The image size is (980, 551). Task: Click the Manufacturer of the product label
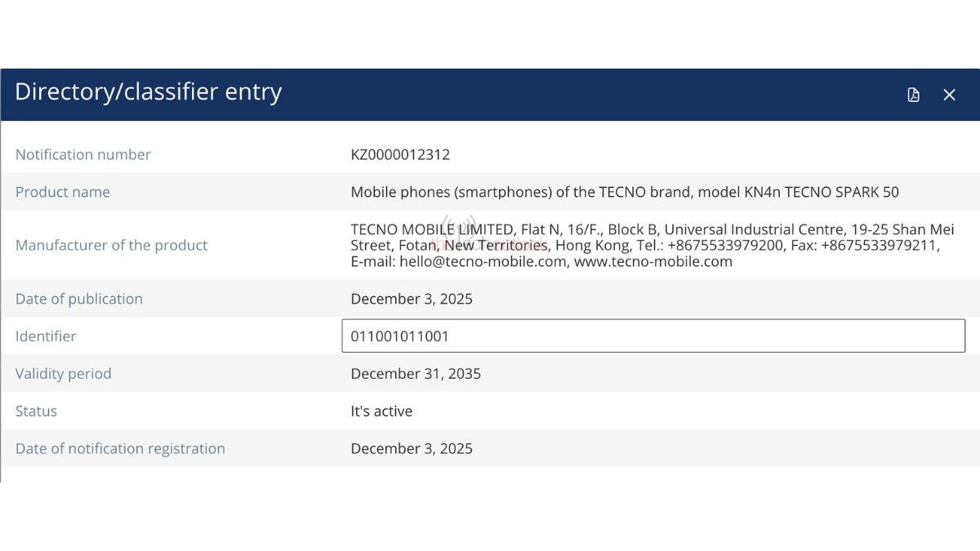pos(112,245)
